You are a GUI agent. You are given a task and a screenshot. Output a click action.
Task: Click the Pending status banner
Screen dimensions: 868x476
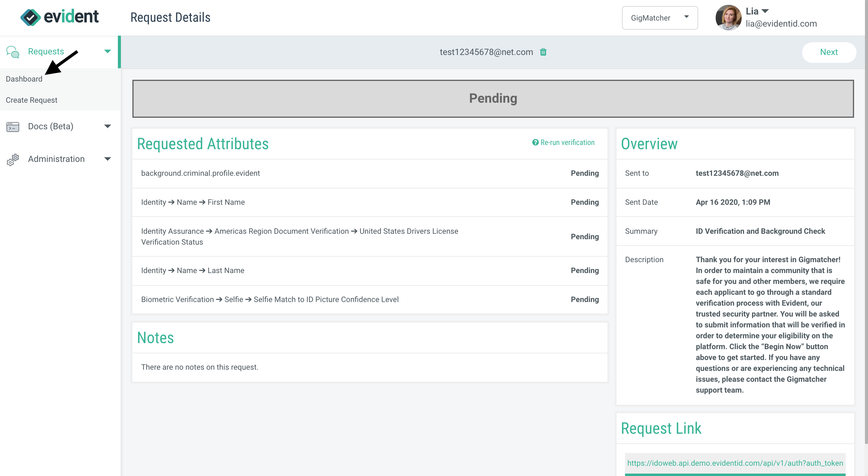[493, 98]
